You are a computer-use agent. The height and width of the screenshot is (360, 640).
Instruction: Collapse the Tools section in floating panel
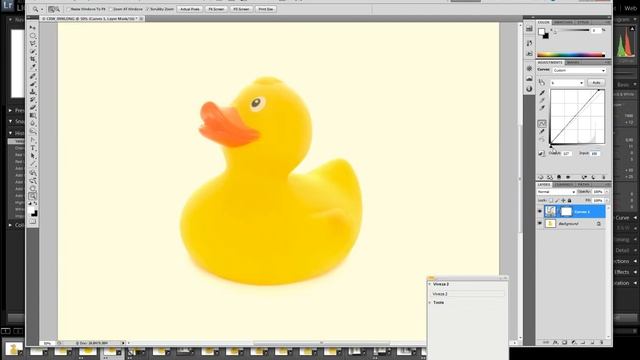(x=430, y=302)
